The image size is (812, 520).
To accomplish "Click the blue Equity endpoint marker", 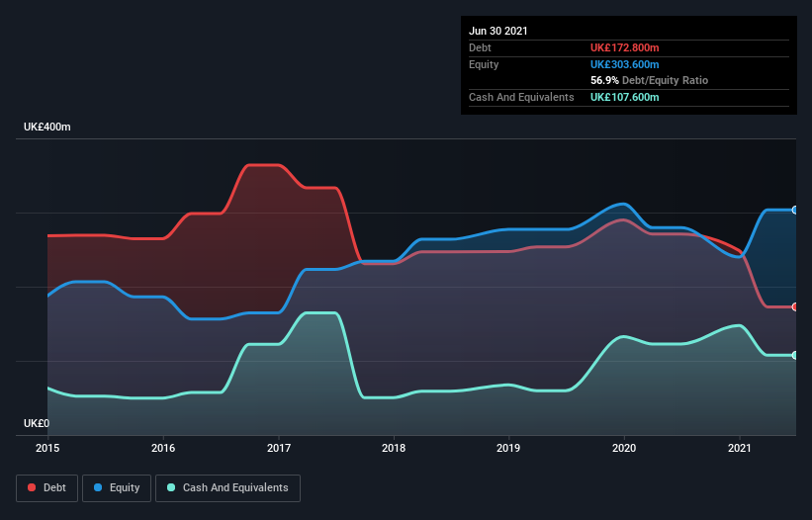I will tap(795, 210).
